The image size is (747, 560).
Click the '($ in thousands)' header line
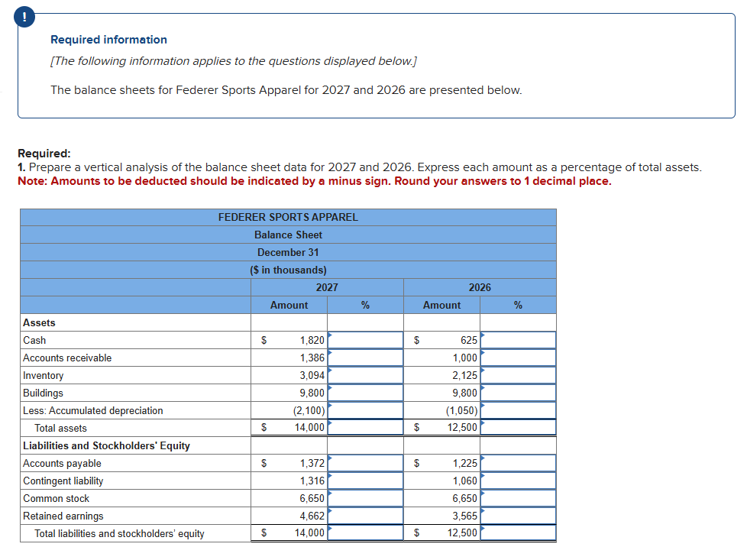(288, 270)
